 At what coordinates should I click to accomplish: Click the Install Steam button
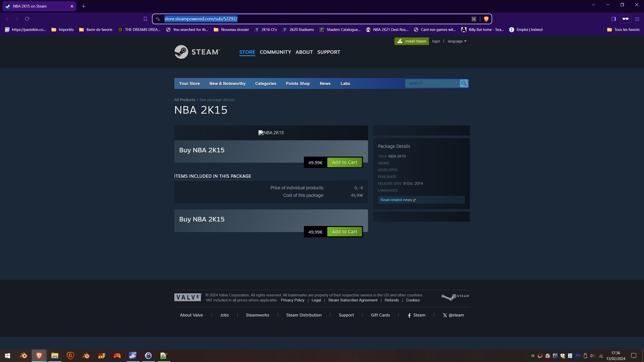(412, 41)
